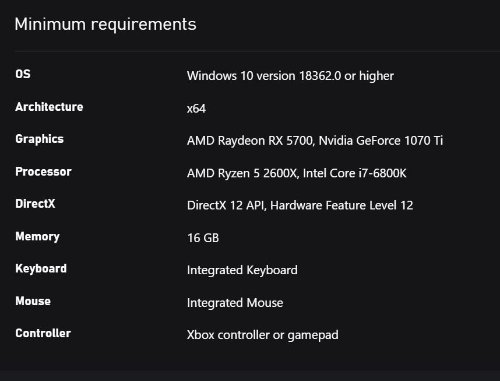Click the Integrated Mouse value

235,303
